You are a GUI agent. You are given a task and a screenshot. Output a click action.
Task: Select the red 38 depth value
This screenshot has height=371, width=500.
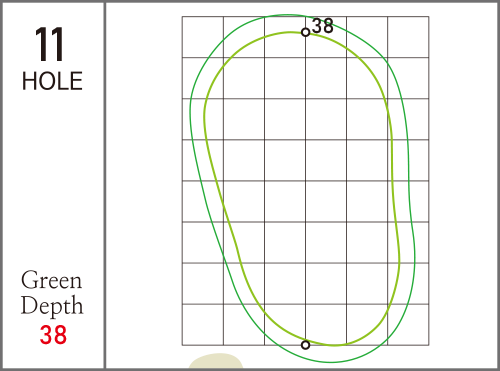(x=53, y=335)
